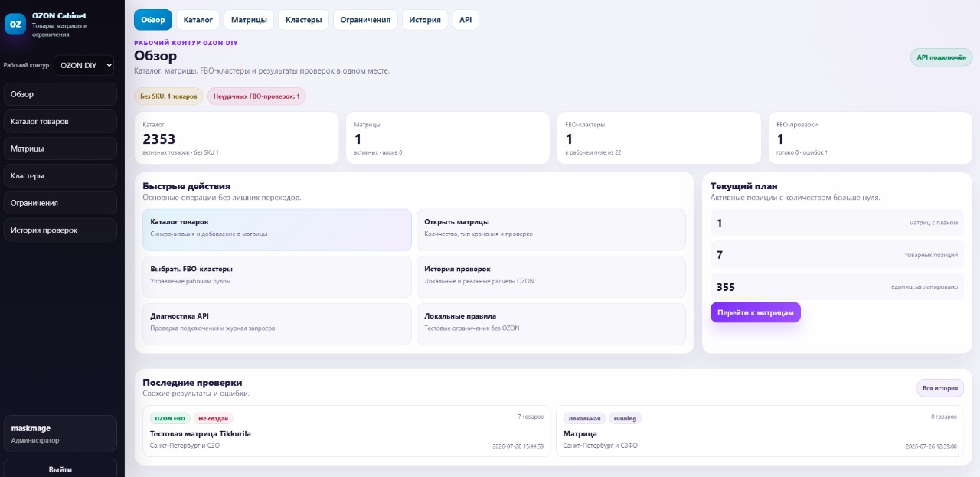Open the Тестовая матрица Tikkurila check card

[347, 431]
